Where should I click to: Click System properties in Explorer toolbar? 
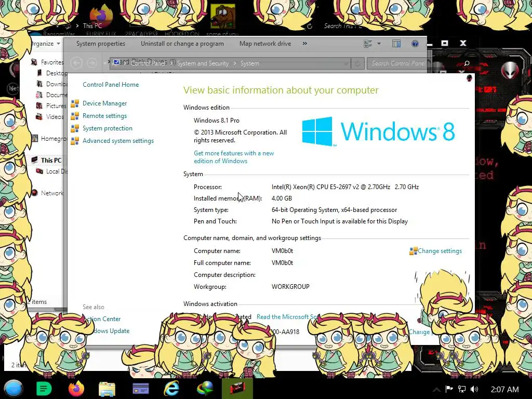click(100, 44)
